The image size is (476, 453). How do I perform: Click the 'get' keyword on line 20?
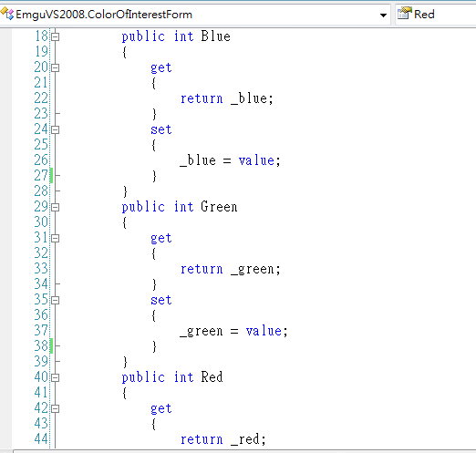161,68
